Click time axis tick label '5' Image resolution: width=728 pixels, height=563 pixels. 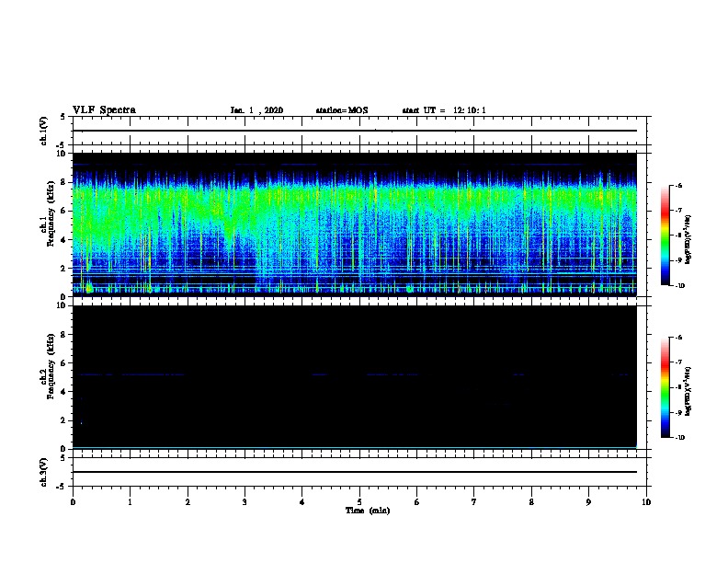(x=359, y=502)
